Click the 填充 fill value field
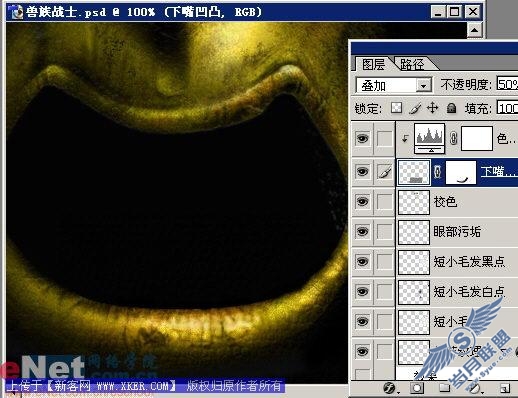This screenshot has width=518, height=398. pyautogui.click(x=507, y=108)
